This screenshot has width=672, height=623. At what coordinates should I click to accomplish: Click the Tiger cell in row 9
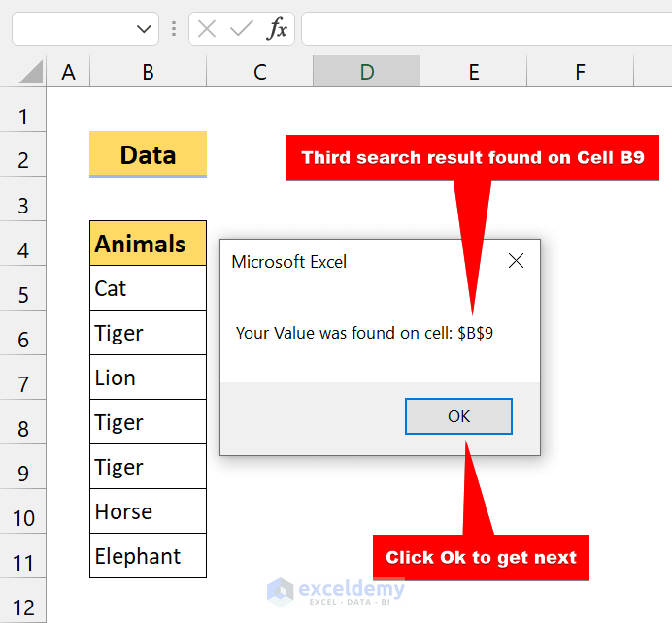click(148, 467)
